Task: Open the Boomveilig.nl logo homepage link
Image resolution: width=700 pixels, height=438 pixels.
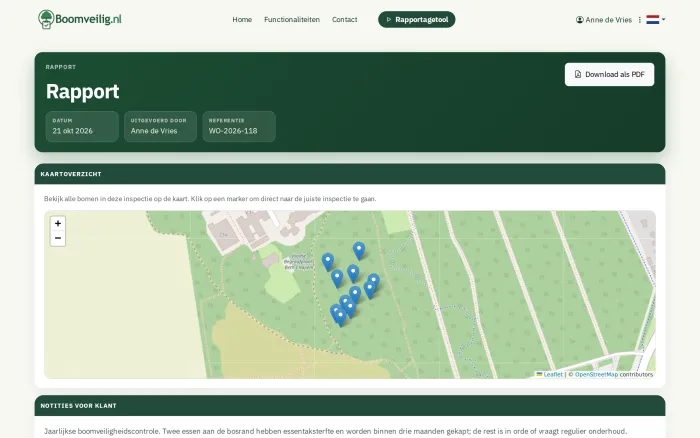Action: coord(79,19)
